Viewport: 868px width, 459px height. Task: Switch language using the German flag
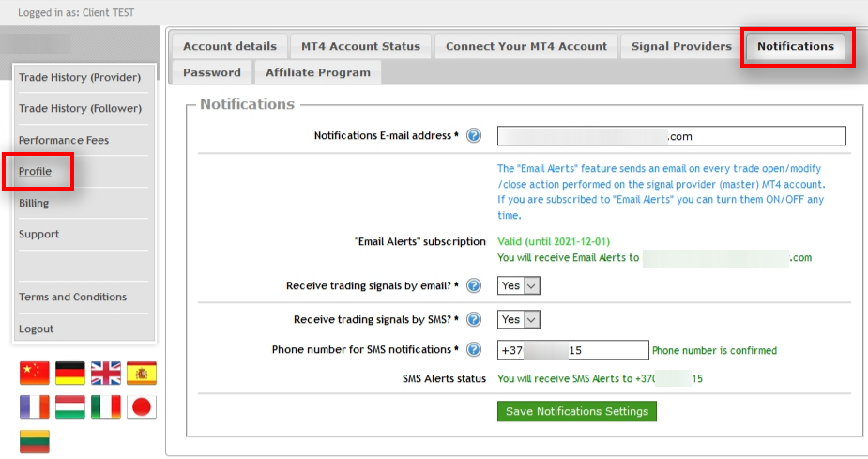point(69,373)
